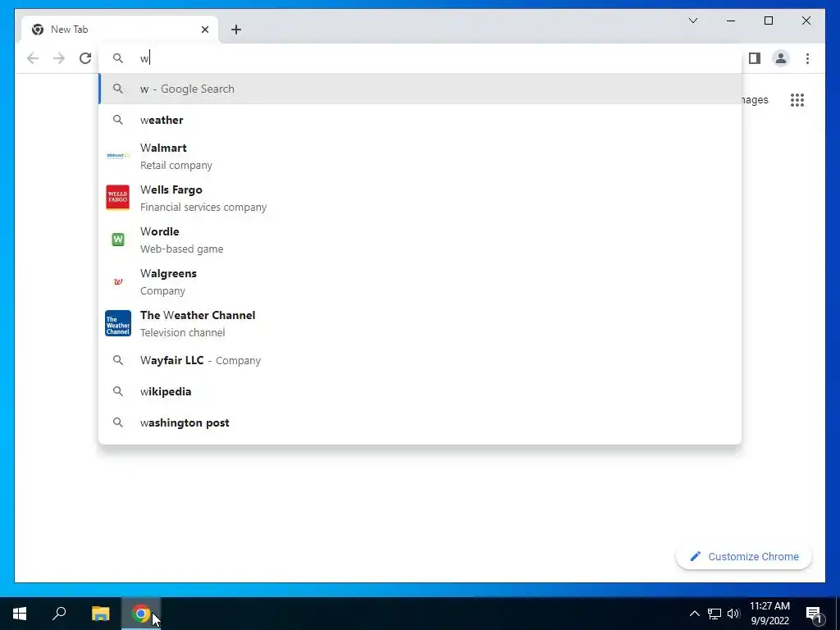This screenshot has height=630, width=840.
Task: Minimize the Chrome window
Action: tap(731, 21)
